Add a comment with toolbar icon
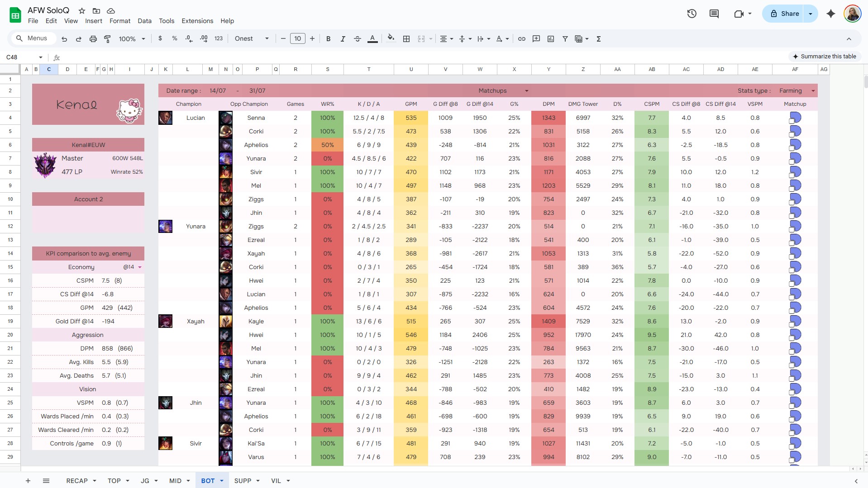The image size is (868, 488). click(536, 39)
